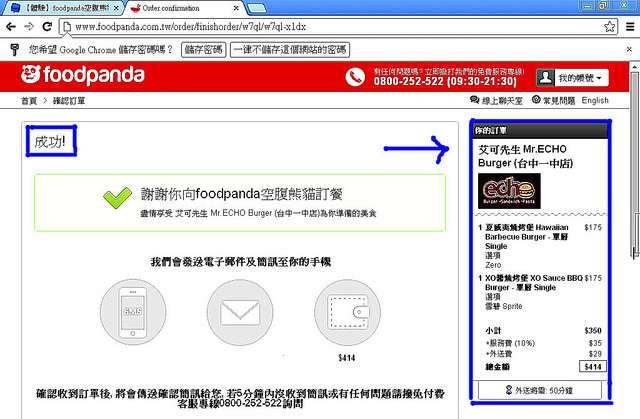This screenshot has width=640, height=419.
Task: Reload the page with the refresh icon
Action: (x=47, y=26)
